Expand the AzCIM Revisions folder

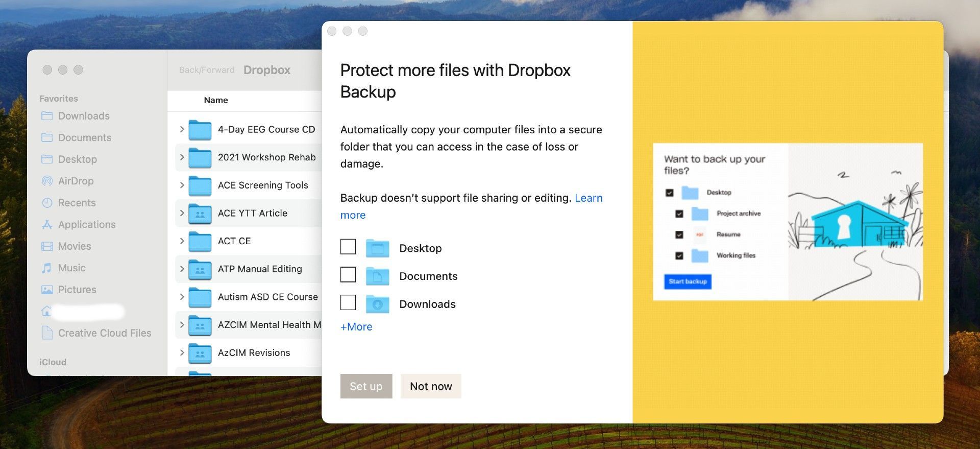point(182,352)
